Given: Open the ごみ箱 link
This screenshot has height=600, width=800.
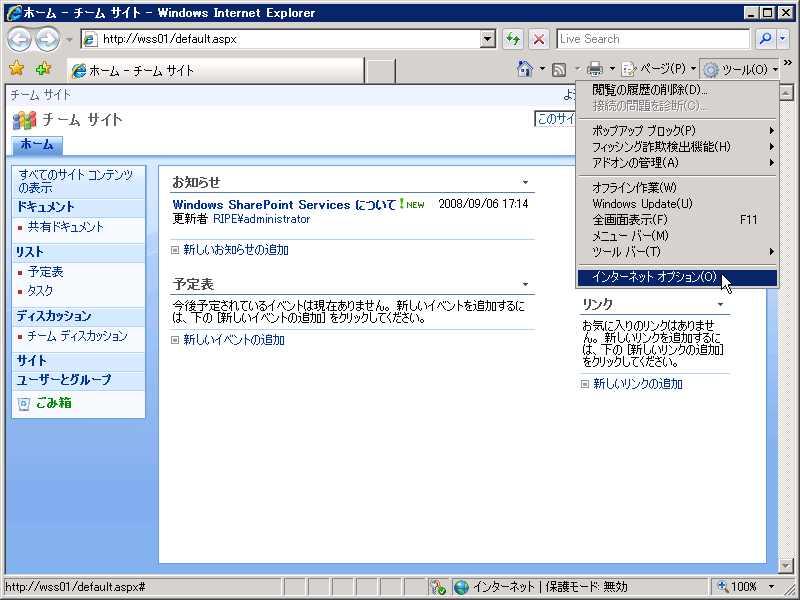Looking at the screenshot, I should pyautogui.click(x=54, y=403).
